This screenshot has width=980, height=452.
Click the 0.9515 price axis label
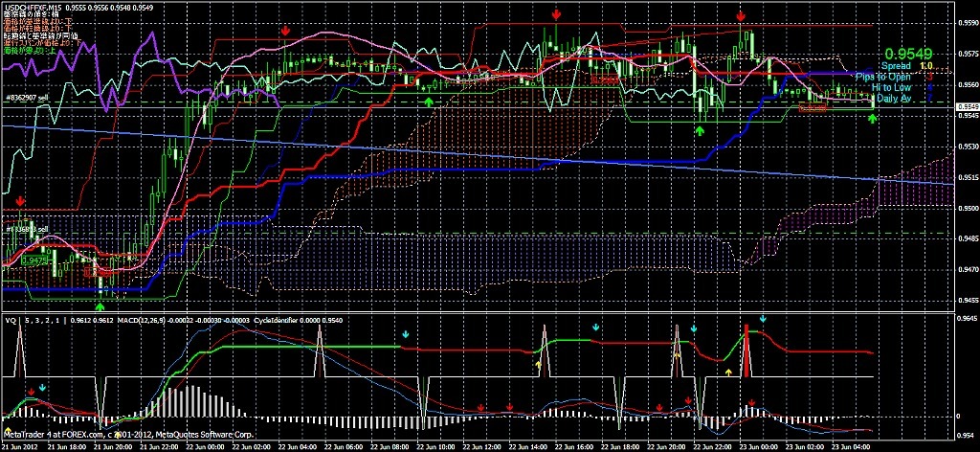[x=967, y=177]
